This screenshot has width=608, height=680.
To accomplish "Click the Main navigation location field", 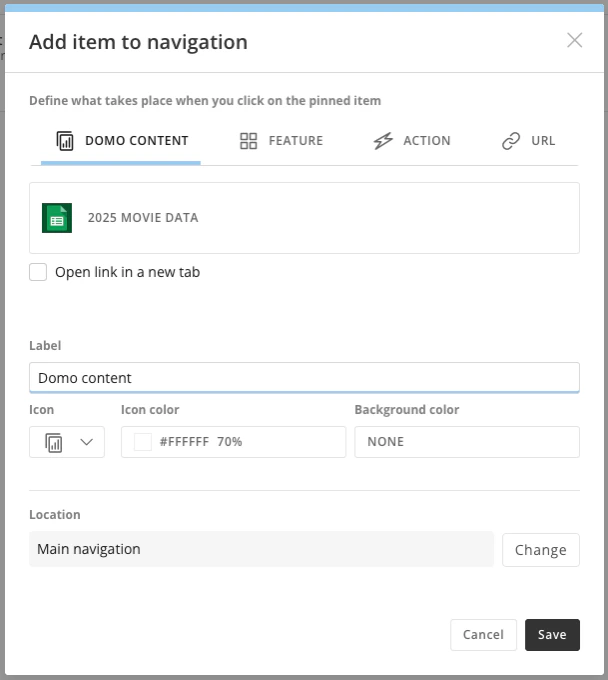I will (262, 549).
